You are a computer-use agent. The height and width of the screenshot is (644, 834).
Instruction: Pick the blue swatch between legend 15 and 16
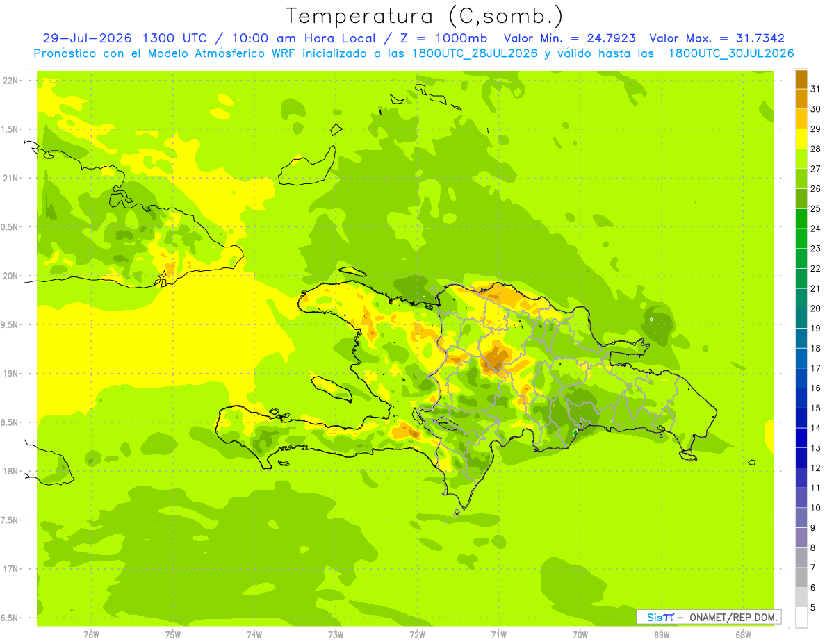tap(801, 398)
